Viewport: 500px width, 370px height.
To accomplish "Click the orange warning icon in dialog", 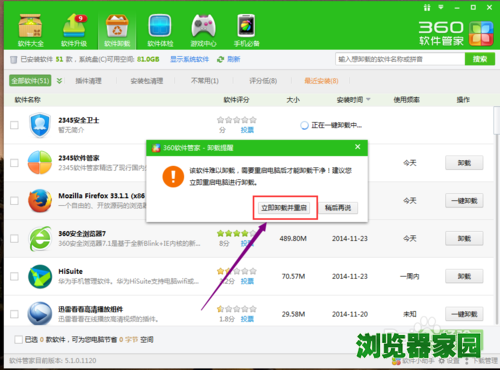I will click(173, 177).
